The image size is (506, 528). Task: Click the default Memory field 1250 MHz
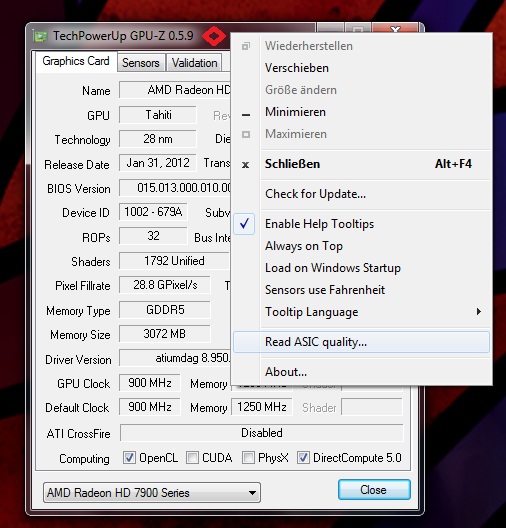pos(262,407)
